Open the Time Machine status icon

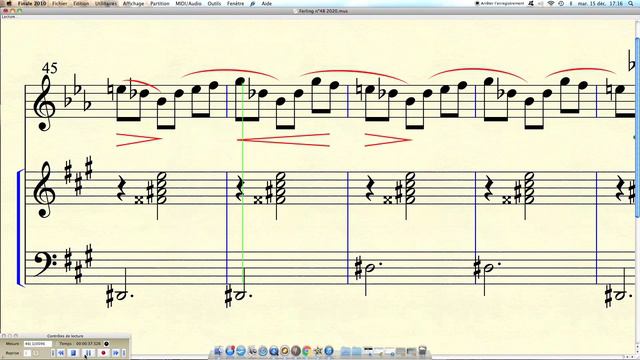(x=561, y=3)
